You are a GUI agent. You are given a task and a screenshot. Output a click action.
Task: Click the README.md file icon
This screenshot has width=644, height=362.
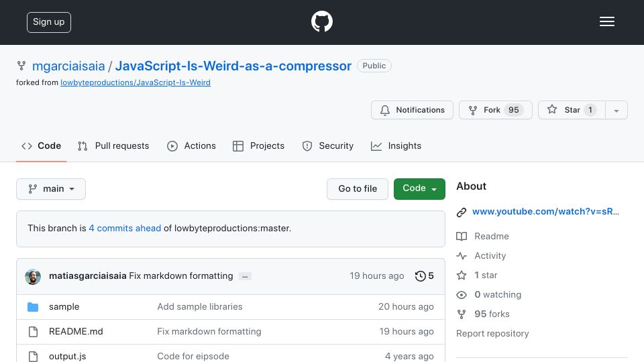click(x=33, y=332)
